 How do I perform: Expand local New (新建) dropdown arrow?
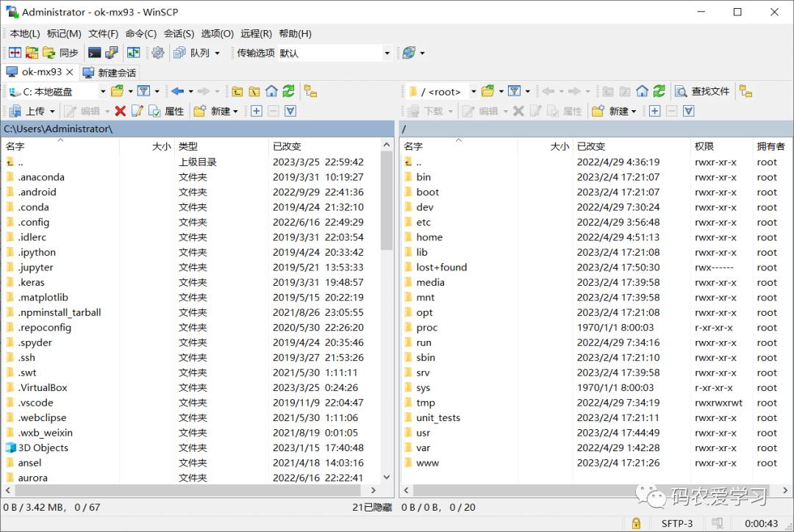235,111
